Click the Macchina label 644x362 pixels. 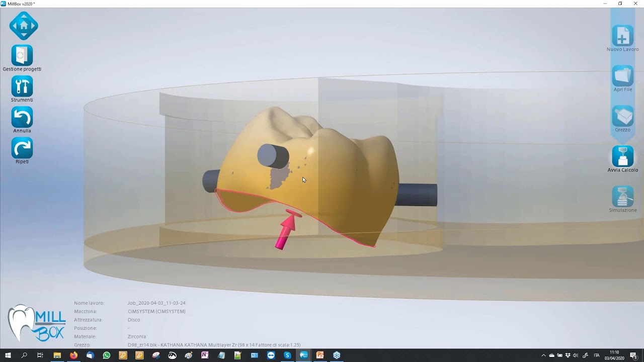[x=86, y=312]
